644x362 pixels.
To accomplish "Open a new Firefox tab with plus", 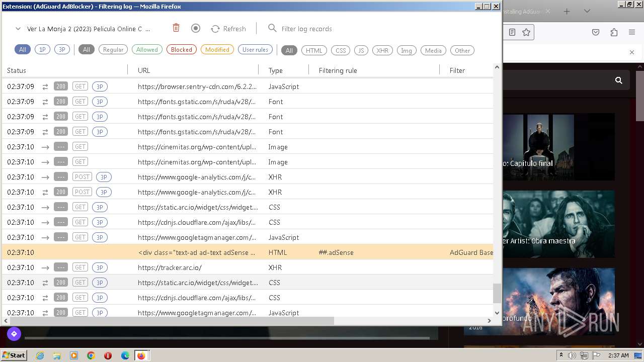I will (567, 11).
